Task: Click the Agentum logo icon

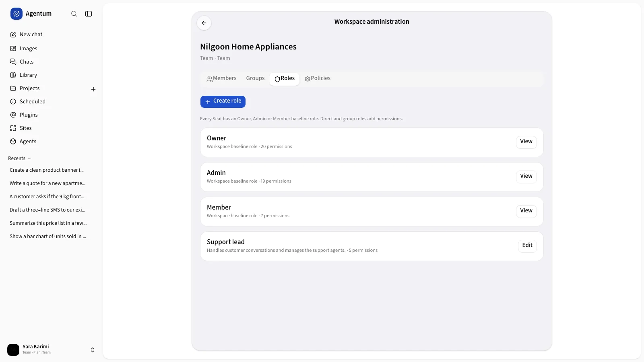Action: [17, 14]
